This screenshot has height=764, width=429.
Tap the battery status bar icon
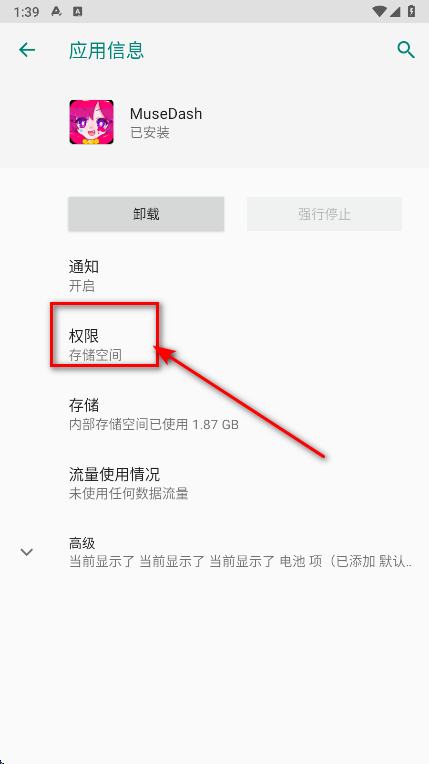(x=411, y=12)
